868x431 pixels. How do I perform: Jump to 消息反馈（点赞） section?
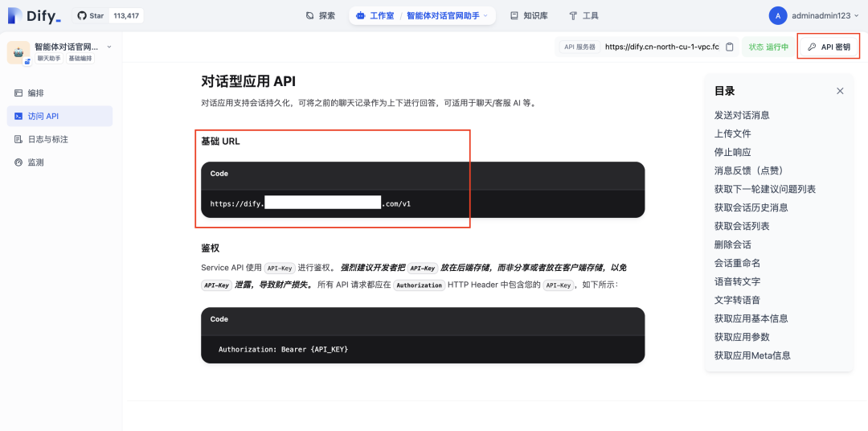(x=751, y=170)
